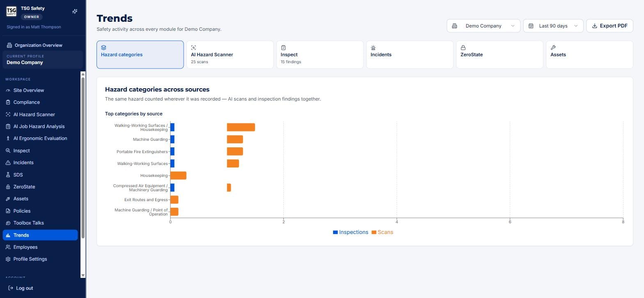
Task: Click the '25 scans' count text
Action: click(200, 62)
